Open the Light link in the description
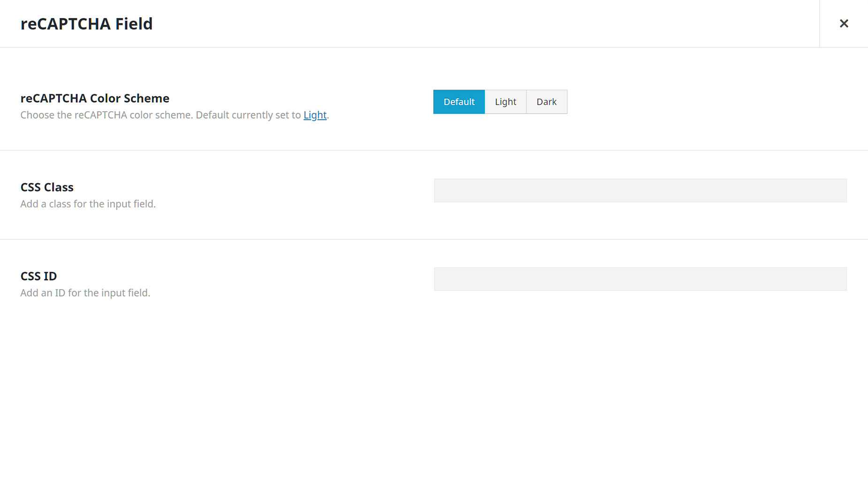The image size is (868, 481). [315, 115]
